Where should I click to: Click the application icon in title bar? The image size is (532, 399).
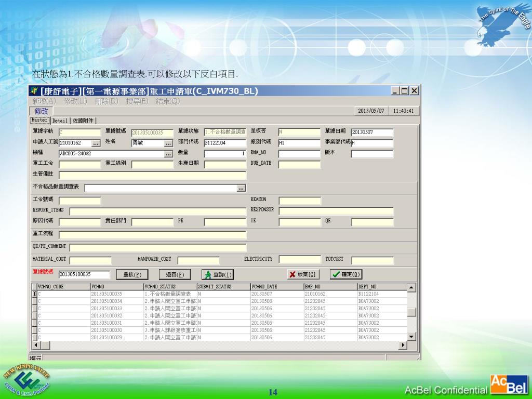[34, 91]
